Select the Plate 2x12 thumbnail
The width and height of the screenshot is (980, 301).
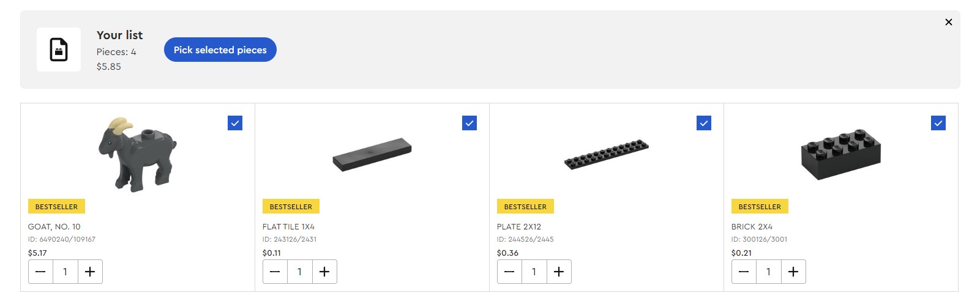coord(606,154)
